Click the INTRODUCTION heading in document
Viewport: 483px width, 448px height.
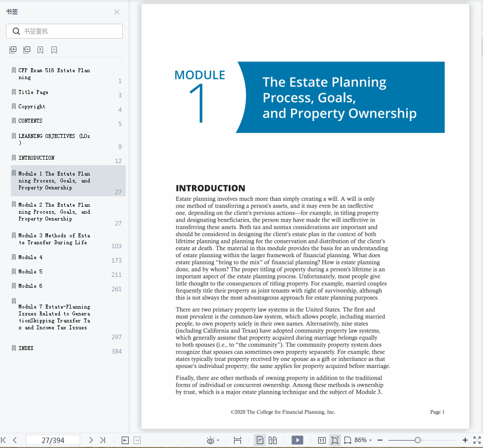tap(210, 188)
